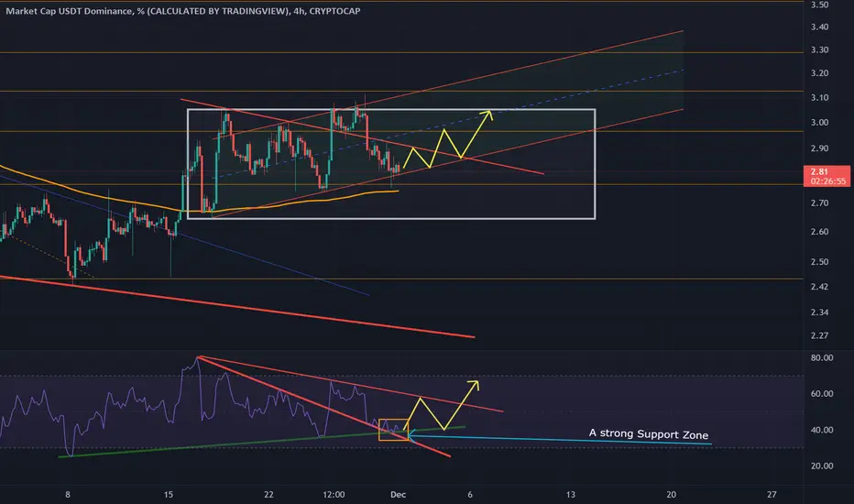Viewport: 854px width, 504px height.
Task: Click the 60.00 RSI scale label
Action: point(822,393)
